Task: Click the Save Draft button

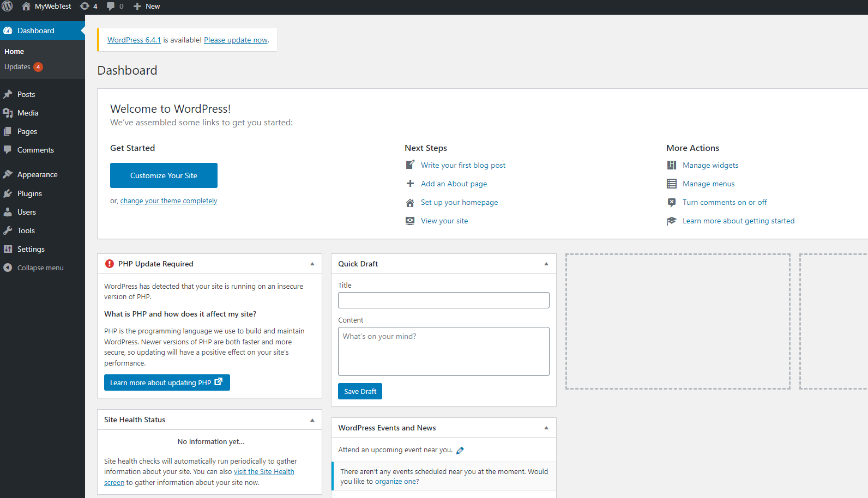Action: 360,391
